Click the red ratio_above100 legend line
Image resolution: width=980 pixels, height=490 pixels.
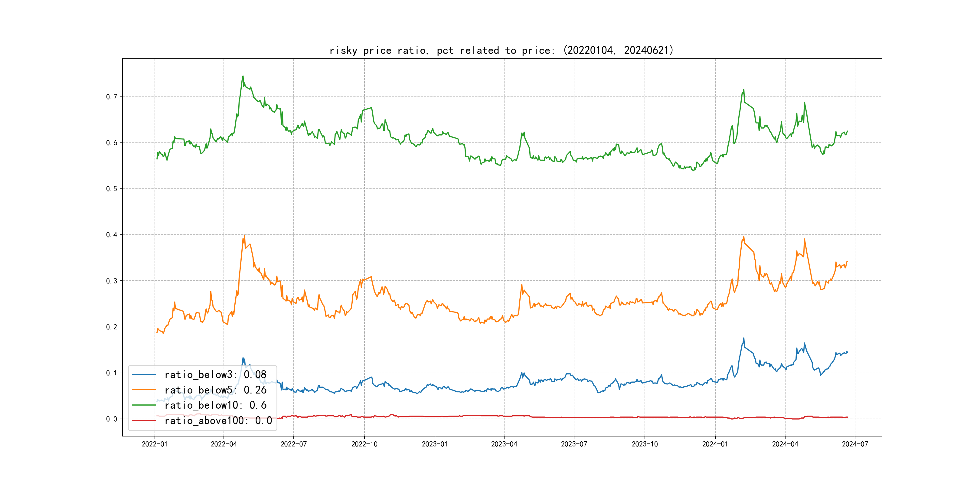point(144,420)
